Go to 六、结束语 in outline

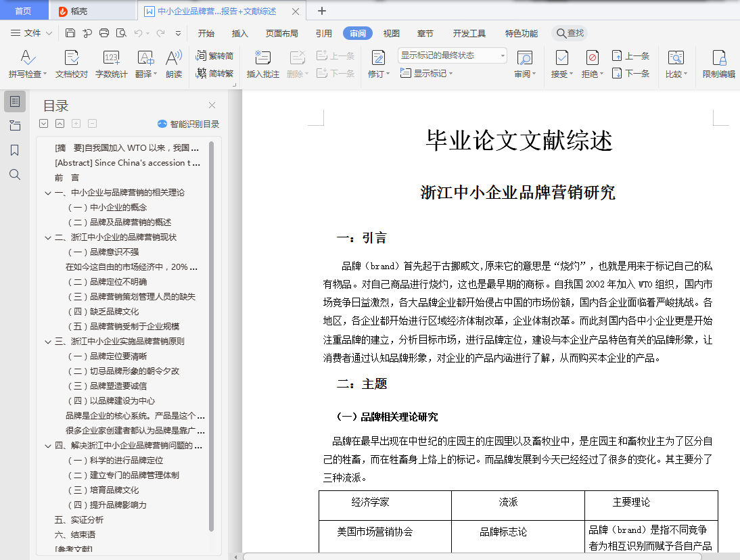tap(75, 535)
